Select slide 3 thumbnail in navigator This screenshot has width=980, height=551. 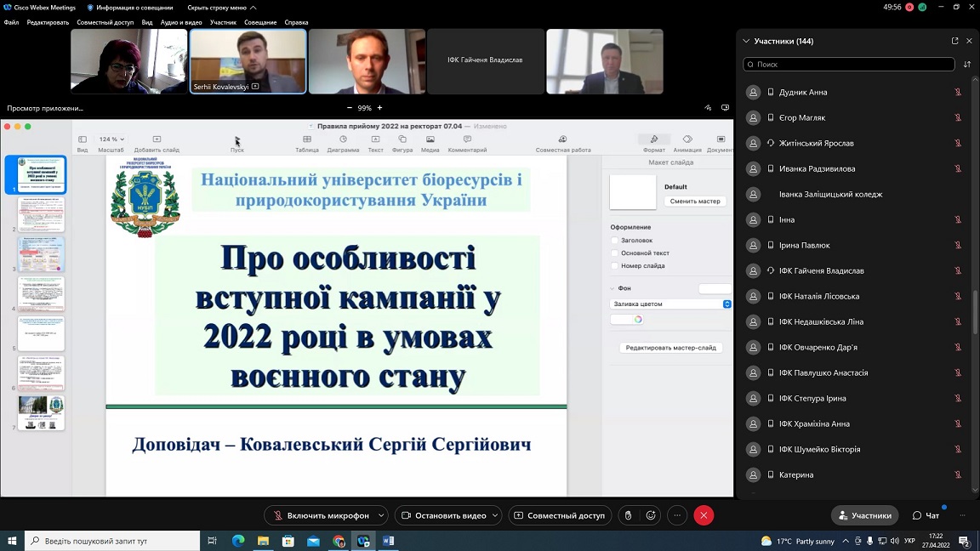[41, 253]
